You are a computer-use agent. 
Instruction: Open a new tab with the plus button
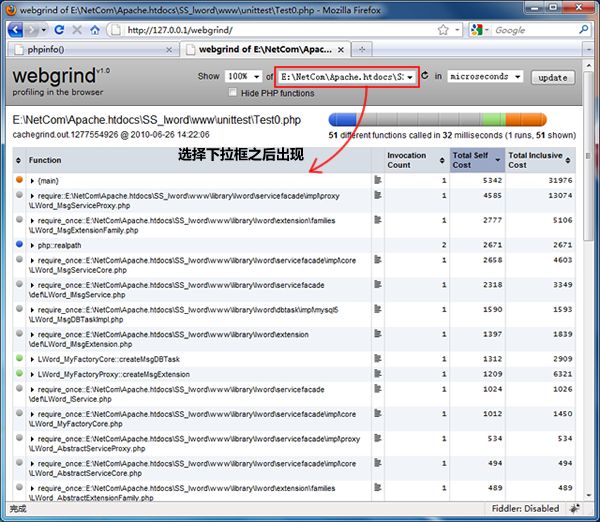point(362,49)
